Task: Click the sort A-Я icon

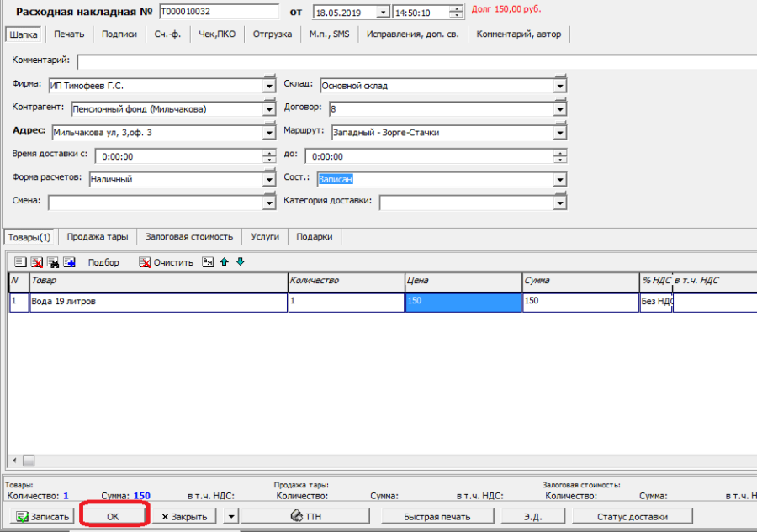Action: 209,262
